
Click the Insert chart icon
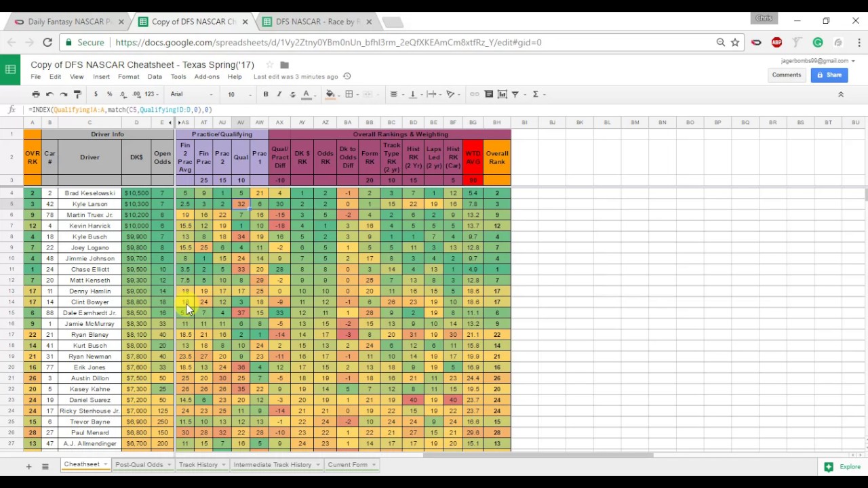pyautogui.click(x=502, y=94)
